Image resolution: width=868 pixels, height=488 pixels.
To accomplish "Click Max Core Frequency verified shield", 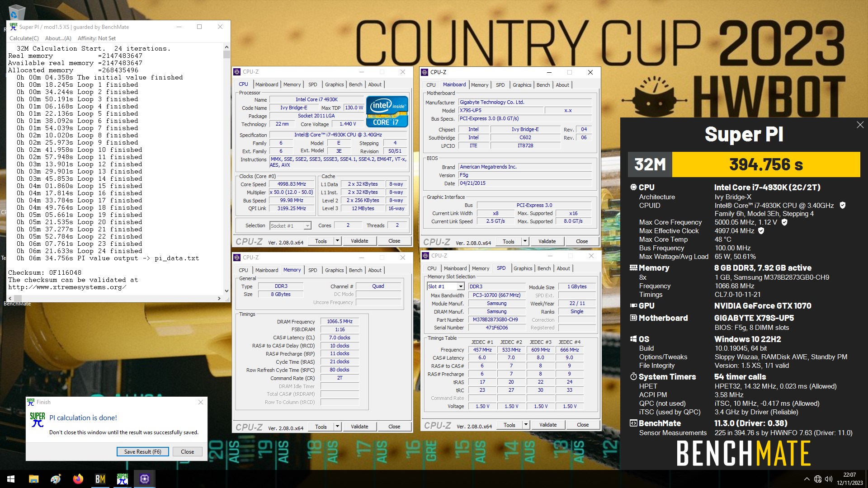I will coord(784,222).
